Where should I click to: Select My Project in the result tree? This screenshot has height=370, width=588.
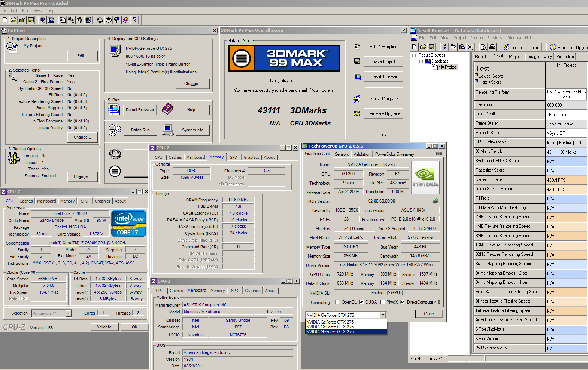pos(448,67)
